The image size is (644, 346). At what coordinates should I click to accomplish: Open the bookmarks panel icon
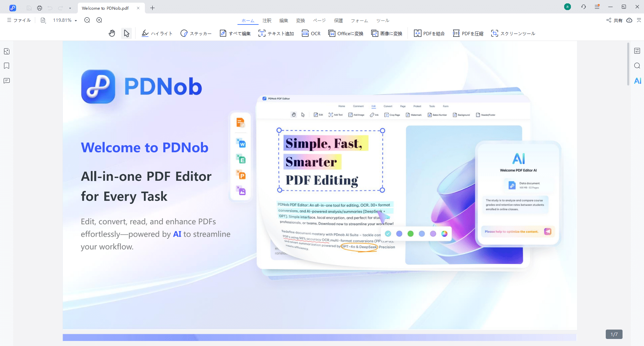[7, 66]
